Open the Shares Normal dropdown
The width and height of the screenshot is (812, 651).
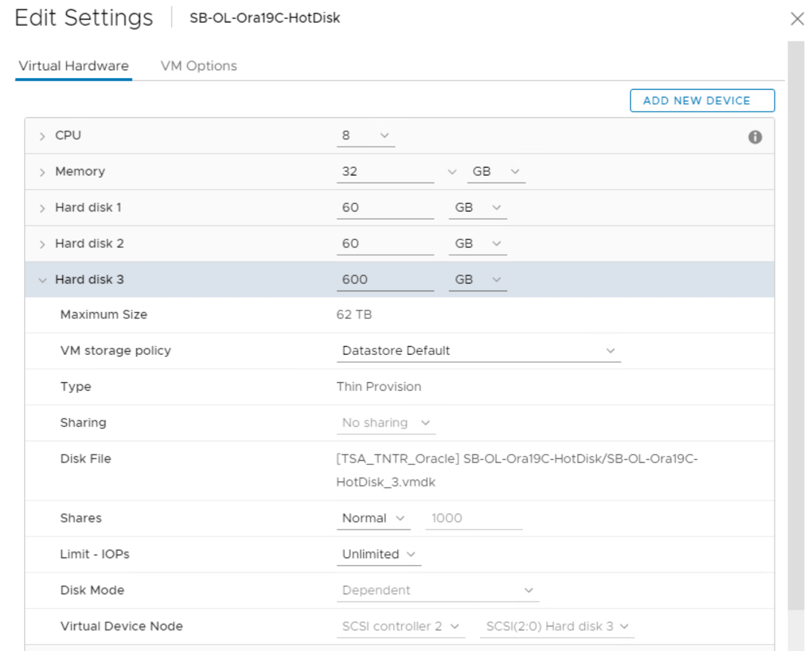(x=373, y=518)
